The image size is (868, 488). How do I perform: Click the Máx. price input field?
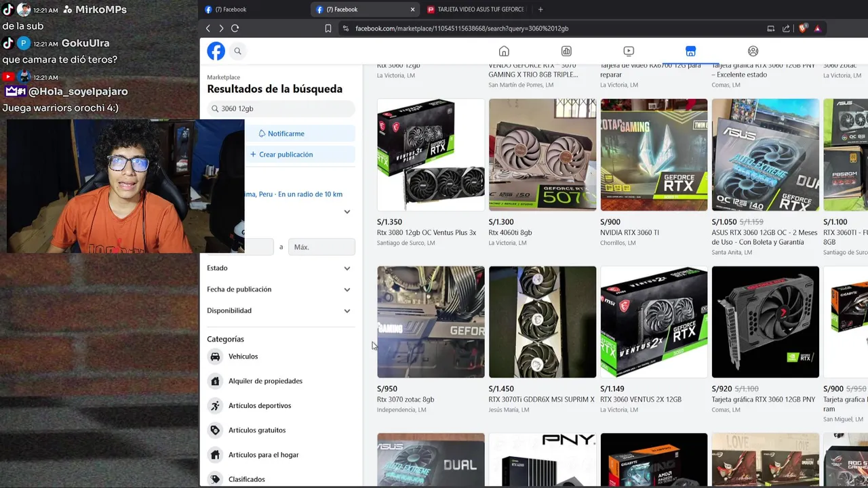point(321,247)
